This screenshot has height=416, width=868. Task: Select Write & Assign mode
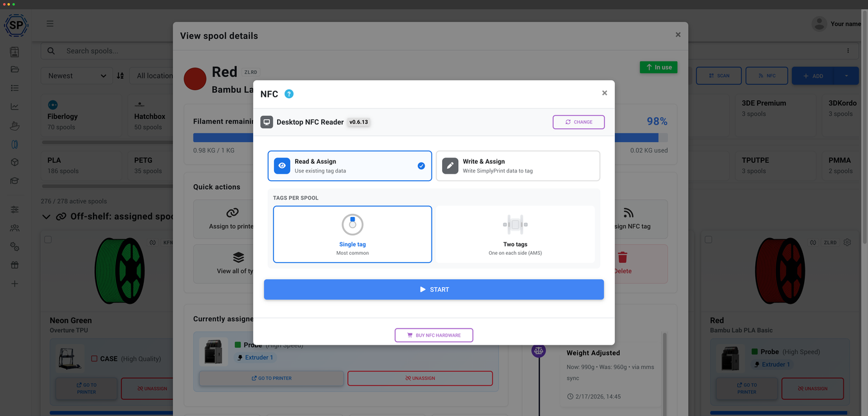(518, 166)
